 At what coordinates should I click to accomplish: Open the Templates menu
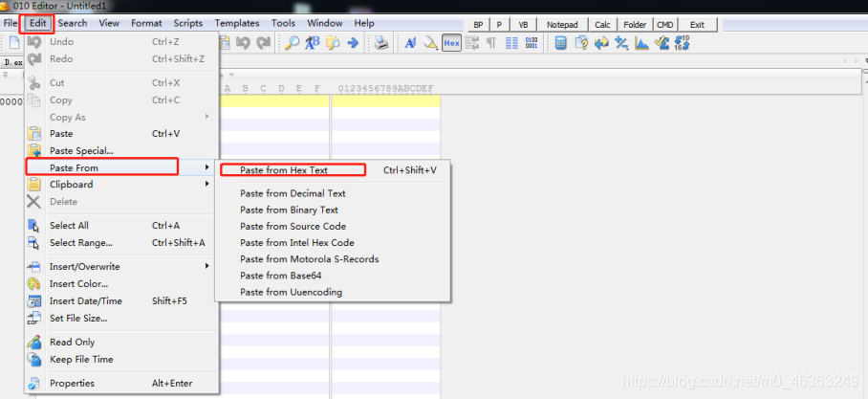(237, 23)
